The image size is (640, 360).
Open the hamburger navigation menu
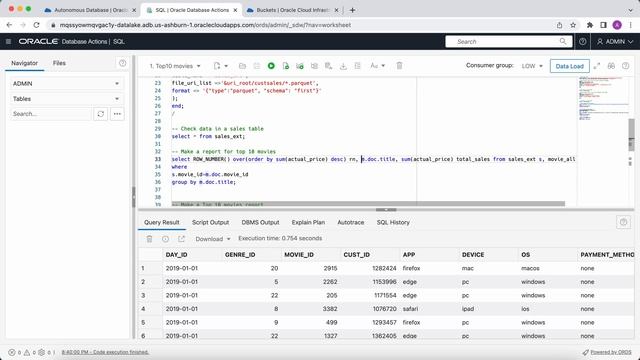click(9, 42)
